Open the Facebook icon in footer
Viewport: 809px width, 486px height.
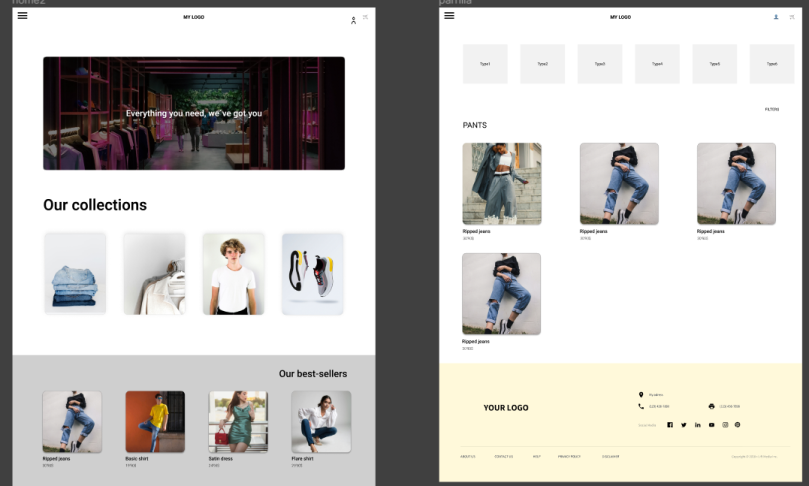670,425
